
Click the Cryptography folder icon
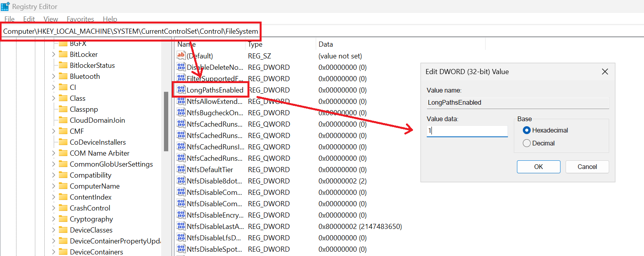click(63, 219)
